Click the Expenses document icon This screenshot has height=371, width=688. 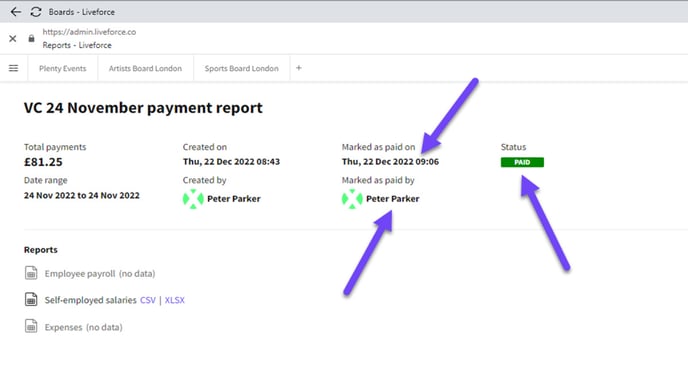31,326
